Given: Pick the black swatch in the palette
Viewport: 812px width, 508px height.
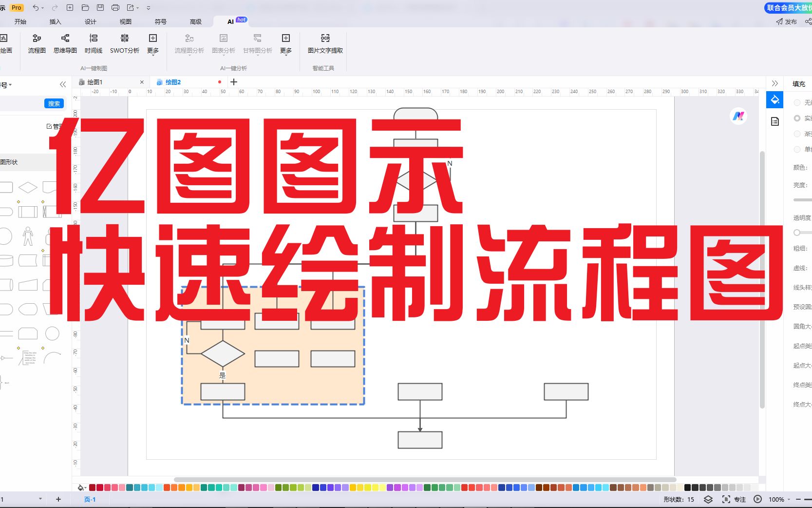Looking at the screenshot, I should click(x=687, y=488).
